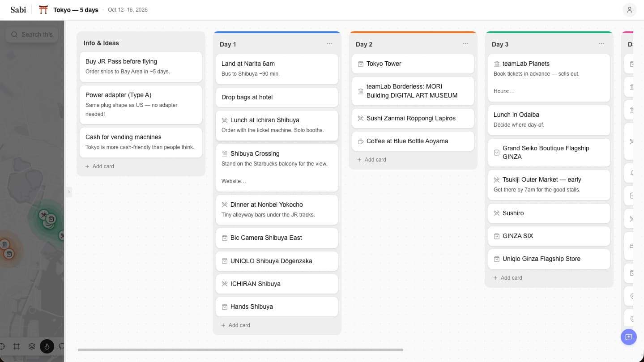Click shopping icon on Hands Shibuya card
The image size is (644, 362).
click(x=225, y=307)
